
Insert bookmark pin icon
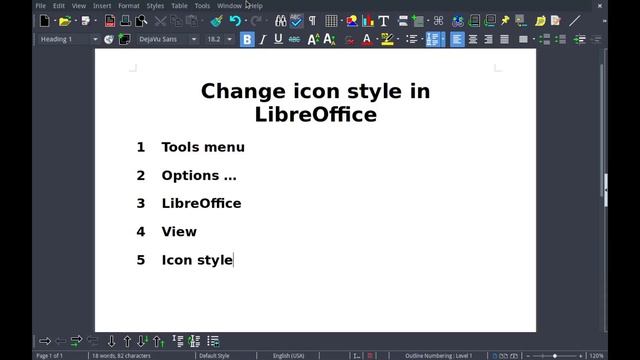pos(505,20)
